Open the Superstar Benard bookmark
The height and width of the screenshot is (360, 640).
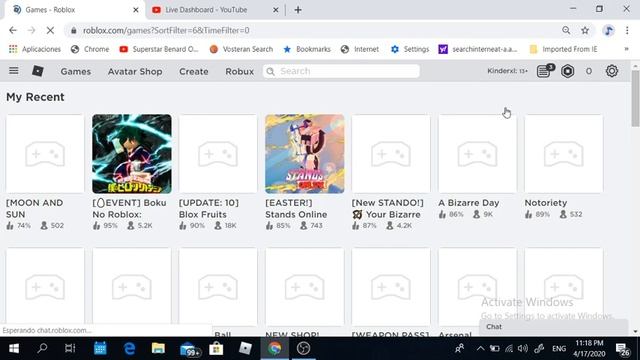point(159,49)
